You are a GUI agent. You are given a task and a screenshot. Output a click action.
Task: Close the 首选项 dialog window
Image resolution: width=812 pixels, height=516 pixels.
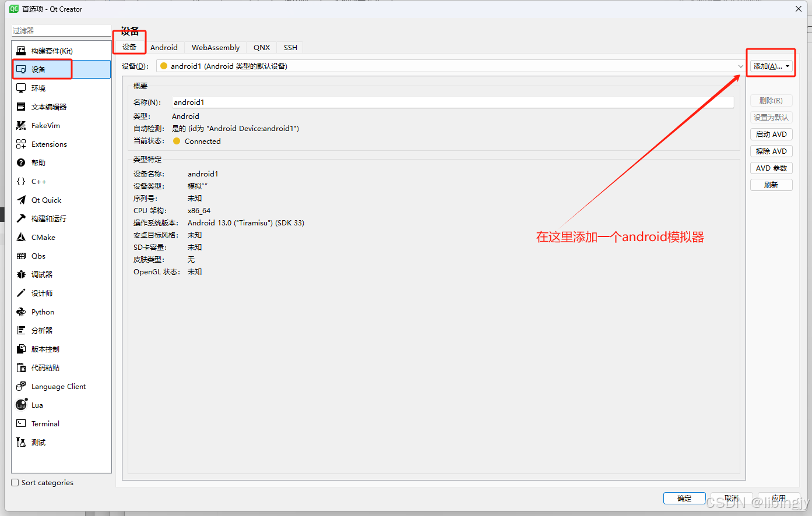pos(799,9)
